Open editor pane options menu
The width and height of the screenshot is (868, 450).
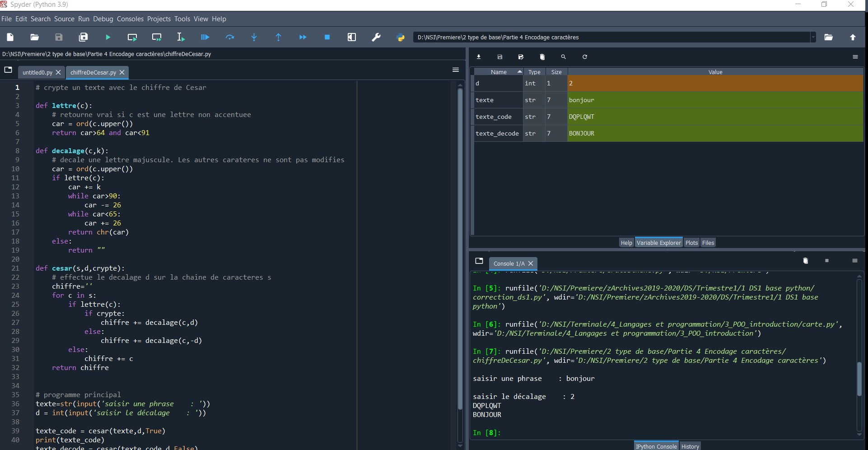pos(456,70)
